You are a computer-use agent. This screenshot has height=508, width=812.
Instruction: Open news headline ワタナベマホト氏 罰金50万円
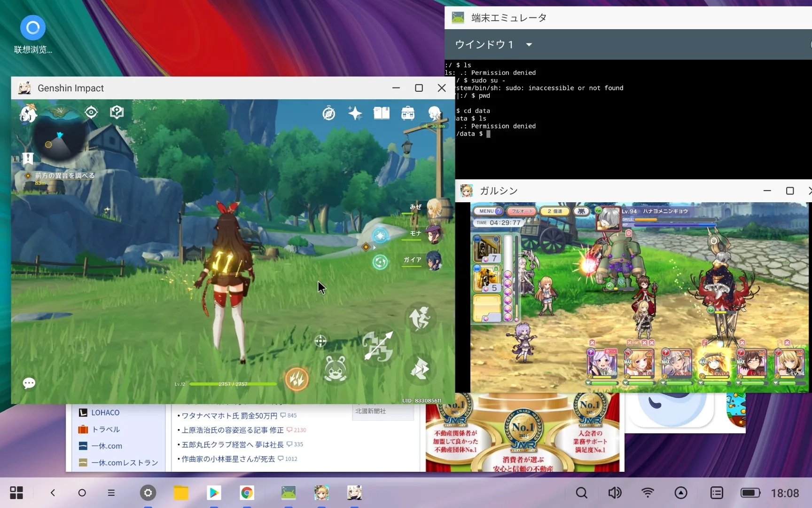click(229, 416)
